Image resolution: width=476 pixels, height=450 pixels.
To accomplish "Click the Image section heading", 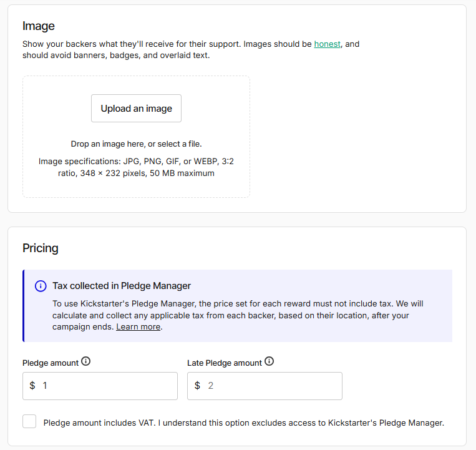I will click(39, 26).
